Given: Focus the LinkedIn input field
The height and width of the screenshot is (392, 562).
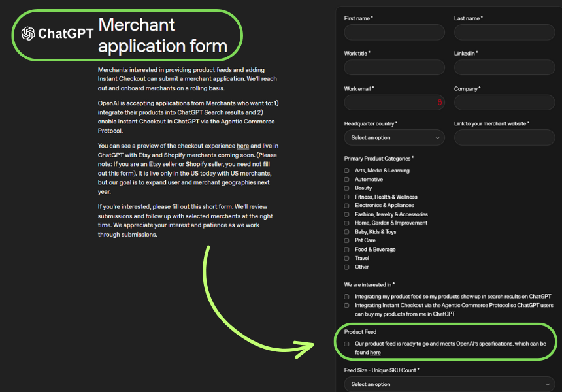Looking at the screenshot, I should (x=504, y=67).
